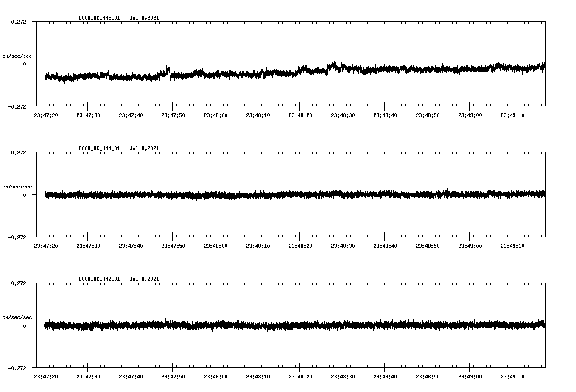
Task: Click the cm/sec/sec axis label on bottom plot
Action: click(17, 316)
